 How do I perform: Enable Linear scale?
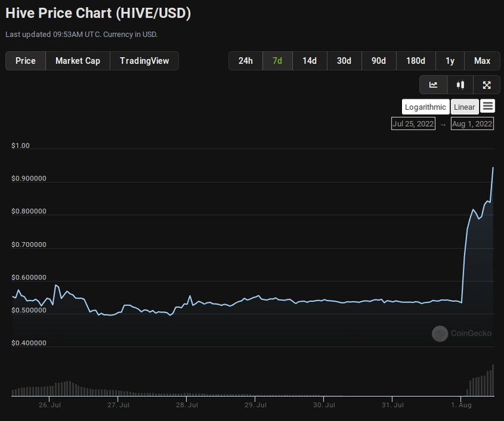click(x=464, y=107)
